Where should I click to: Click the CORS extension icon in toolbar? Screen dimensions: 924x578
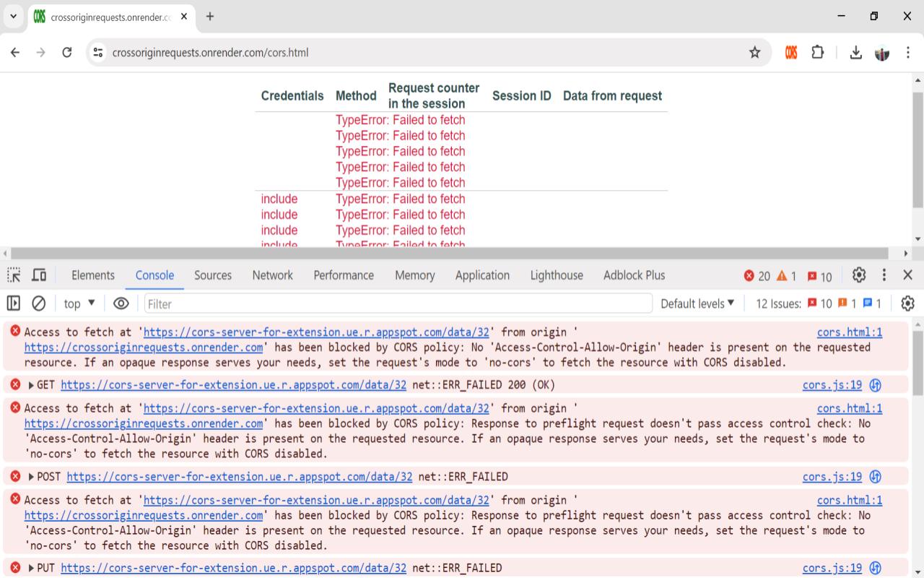(x=791, y=53)
